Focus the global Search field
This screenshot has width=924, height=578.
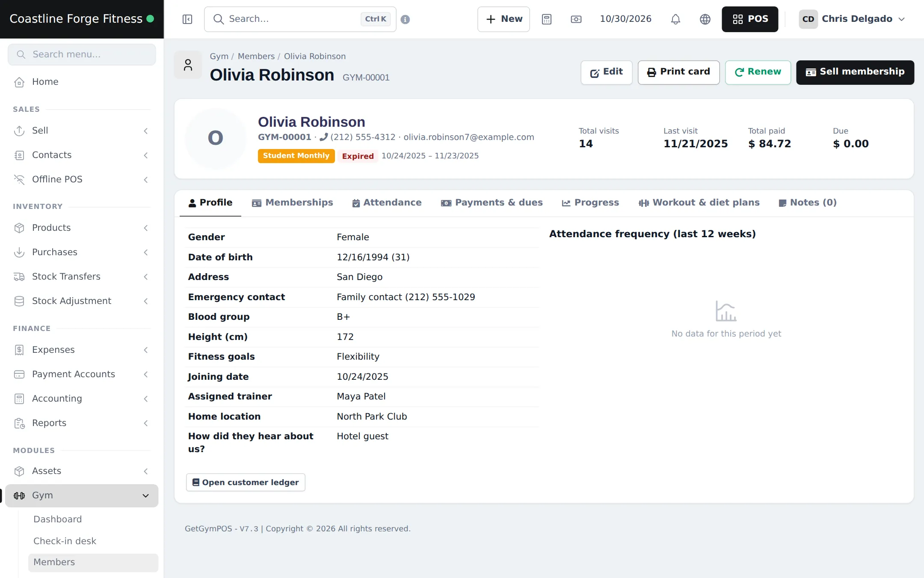[300, 19]
